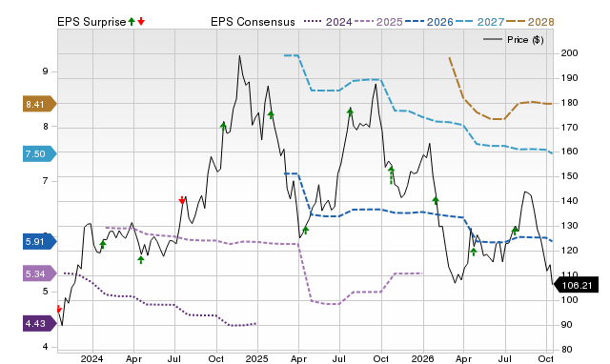This screenshot has height=364, width=610.
Task: Click the red down arrow beside EPS Surprise legend
Action: tap(141, 21)
